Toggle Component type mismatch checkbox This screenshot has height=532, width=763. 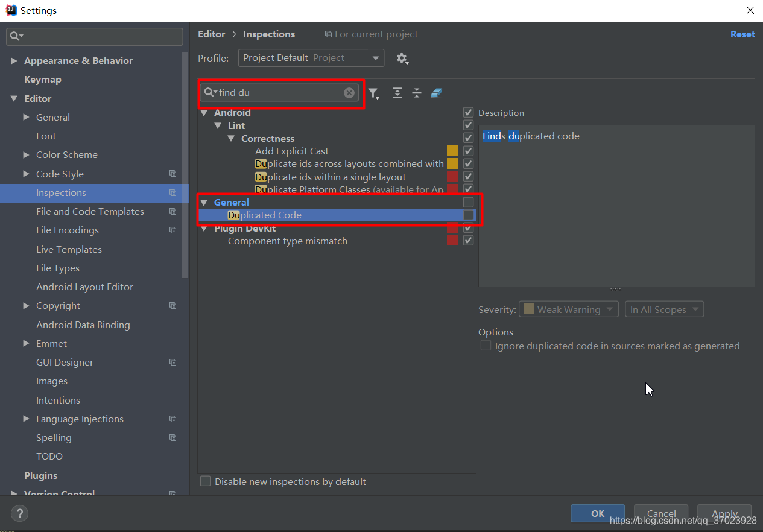(468, 241)
